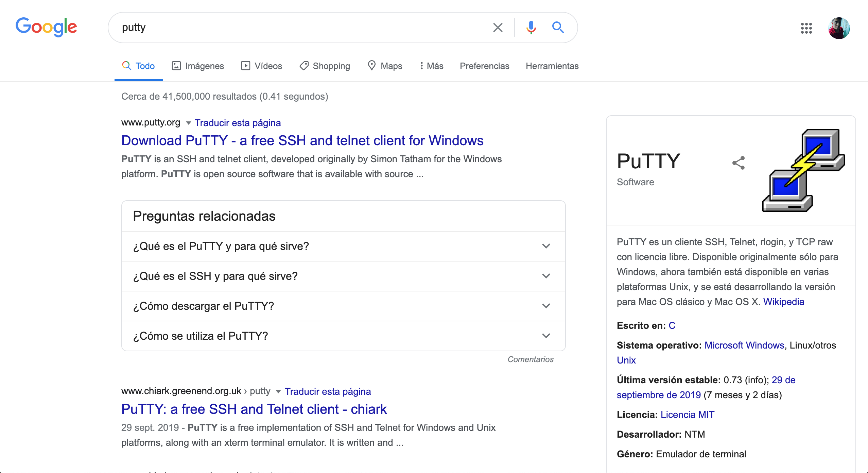The image size is (868, 473).
Task: Click the www.putty.org URL text
Action: 151,122
